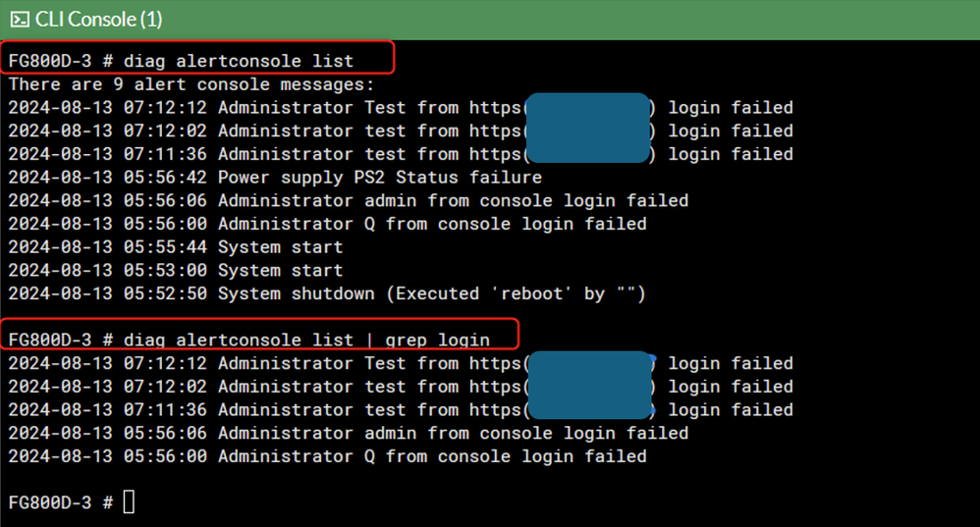This screenshot has height=527, width=980.
Task: Click the first 'Administrator admin from console' line
Action: 453,200
